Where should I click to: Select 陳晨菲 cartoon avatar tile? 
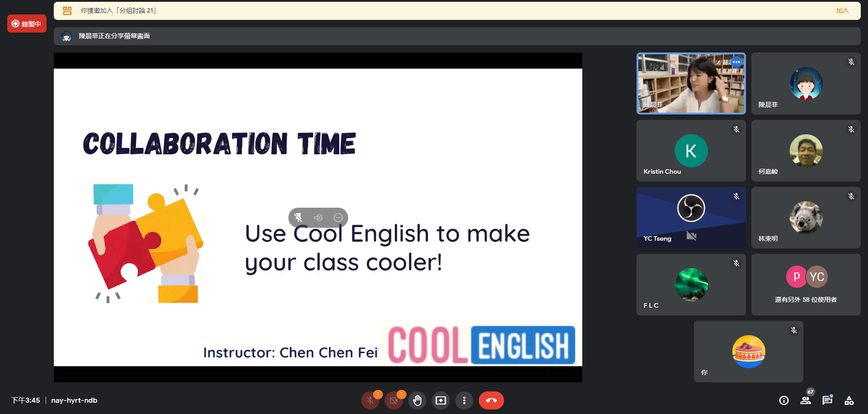point(806,83)
